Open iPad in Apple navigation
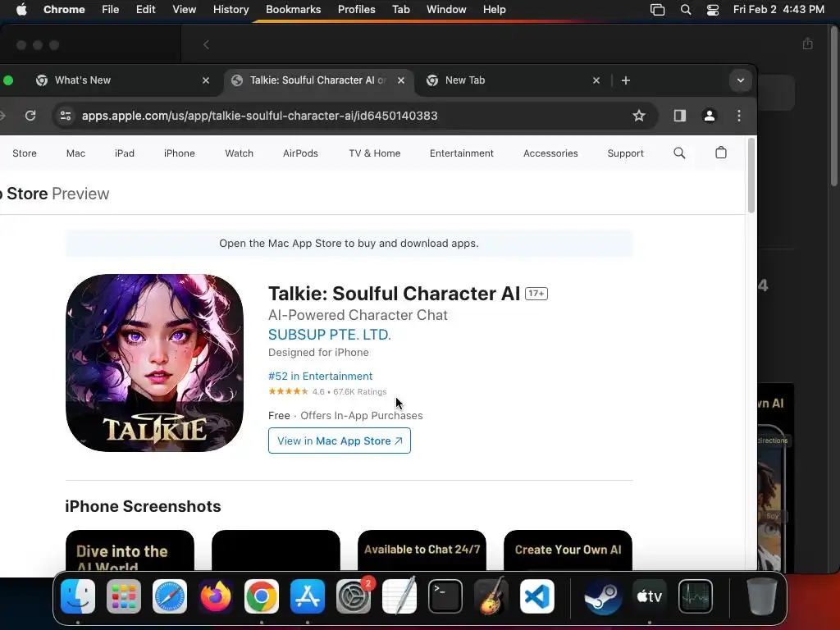This screenshot has width=840, height=630. pos(125,153)
